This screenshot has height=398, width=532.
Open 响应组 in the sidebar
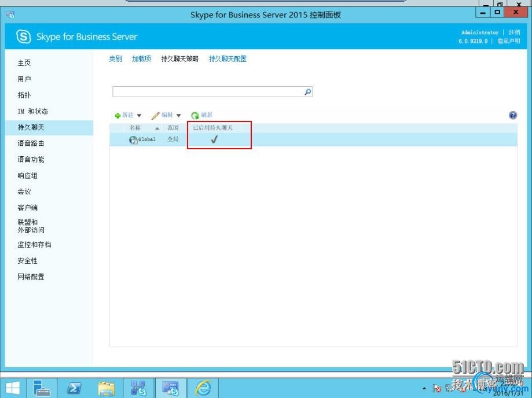tap(27, 176)
